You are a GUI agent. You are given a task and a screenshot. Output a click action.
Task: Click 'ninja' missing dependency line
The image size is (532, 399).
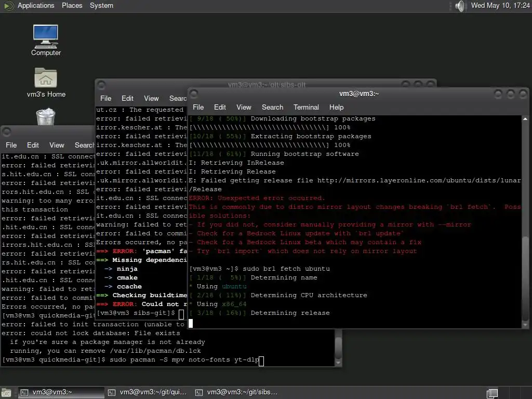[x=121, y=269]
